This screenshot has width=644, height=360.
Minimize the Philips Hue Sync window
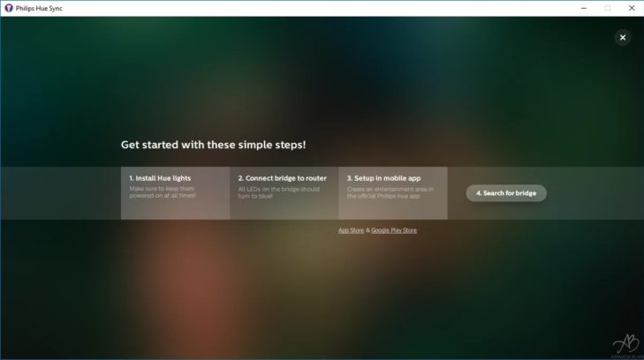click(584, 8)
